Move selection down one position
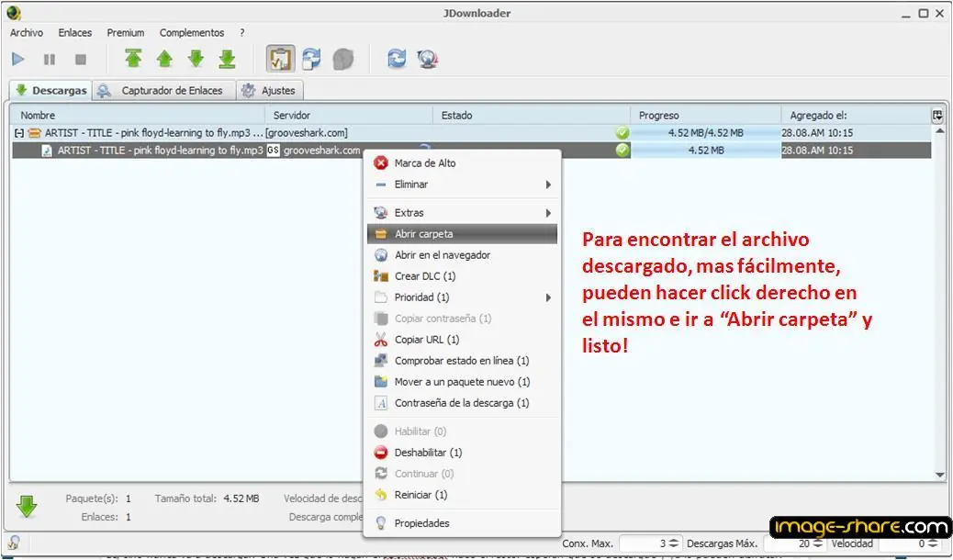953x560 pixels. [x=196, y=59]
